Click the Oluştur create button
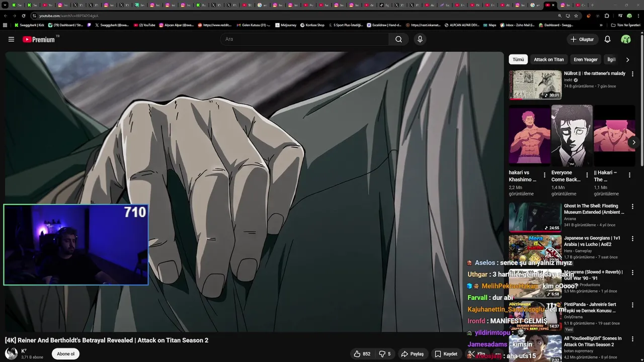Screen dimensions: 644x362 pyautogui.click(x=582, y=39)
